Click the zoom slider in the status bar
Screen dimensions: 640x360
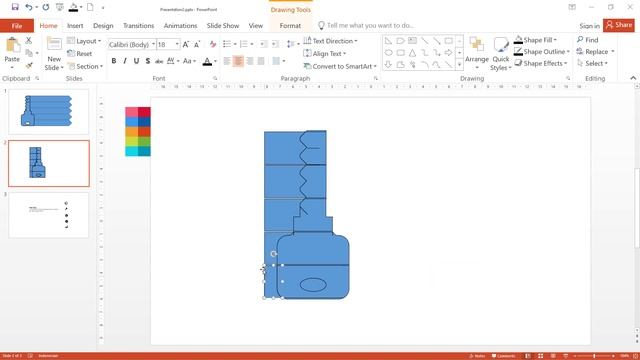pos(594,356)
